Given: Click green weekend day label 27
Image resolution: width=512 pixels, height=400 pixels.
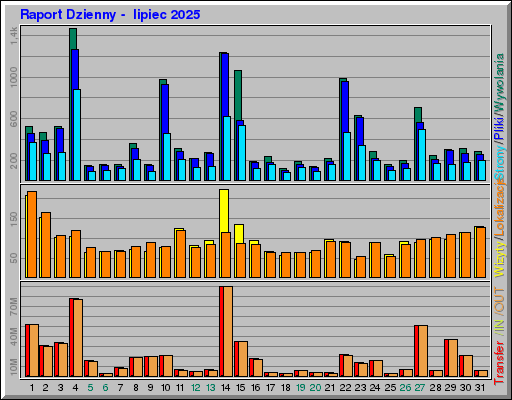Looking at the screenshot, I should pos(420,388).
